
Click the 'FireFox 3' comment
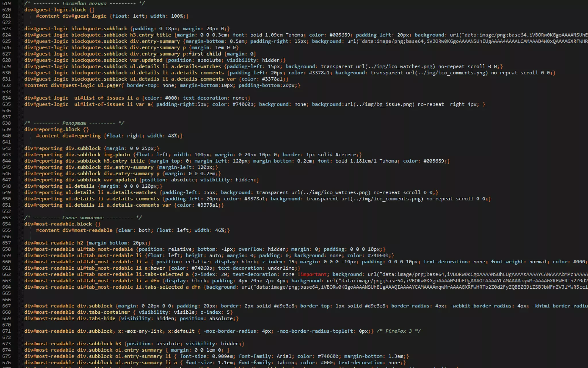(398, 331)
